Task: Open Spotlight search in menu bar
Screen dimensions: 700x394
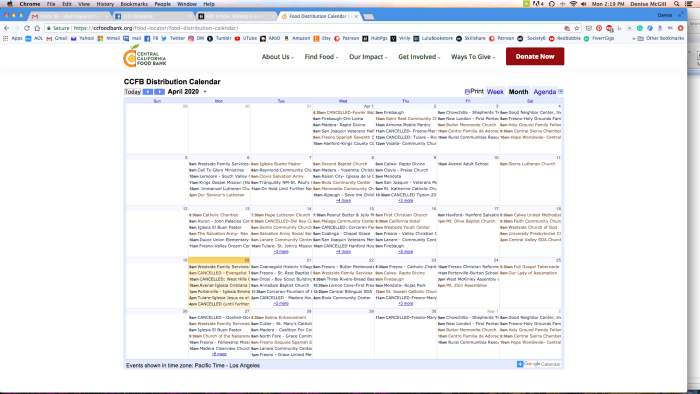Action: [x=677, y=4]
